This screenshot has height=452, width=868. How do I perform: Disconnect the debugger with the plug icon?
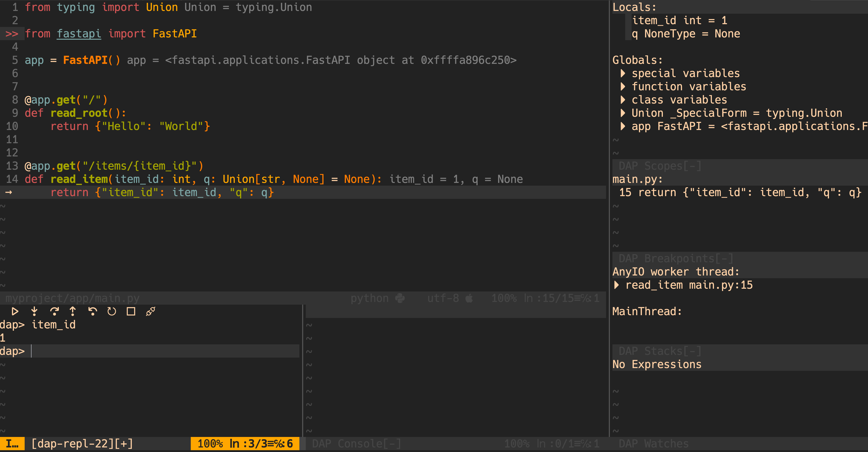150,312
